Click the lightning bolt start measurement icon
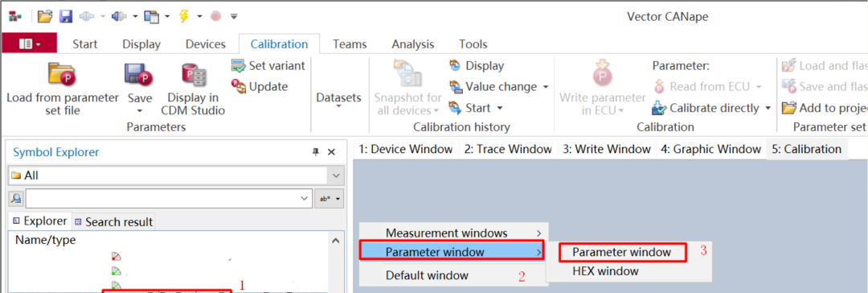Image resolution: width=868 pixels, height=293 pixels. coord(184,16)
